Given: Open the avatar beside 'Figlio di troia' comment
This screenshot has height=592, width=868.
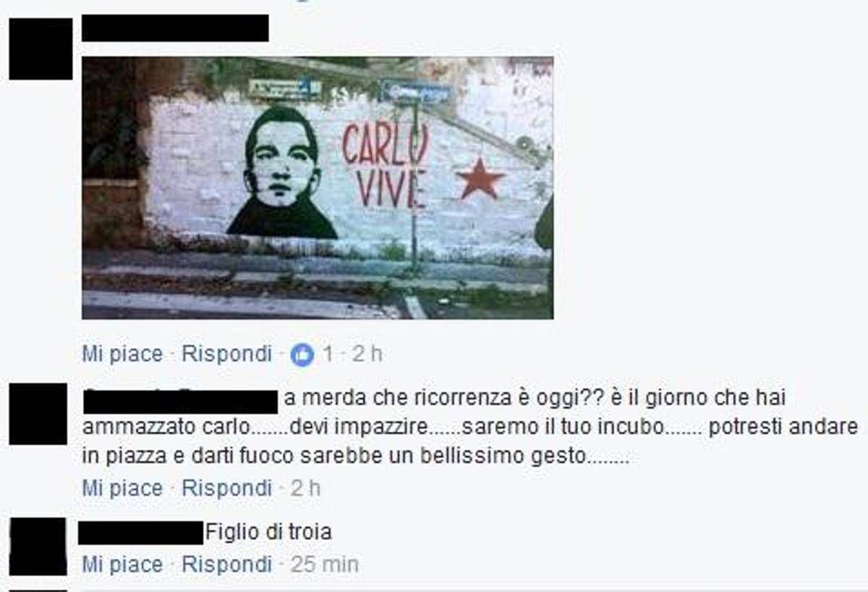Looking at the screenshot, I should pos(38,546).
